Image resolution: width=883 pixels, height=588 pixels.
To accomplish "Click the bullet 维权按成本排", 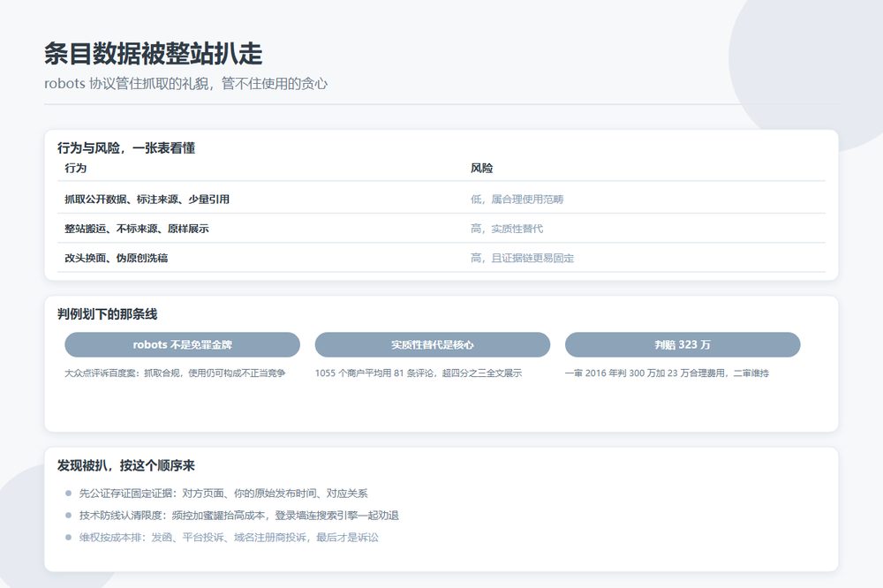I will (x=229, y=538).
